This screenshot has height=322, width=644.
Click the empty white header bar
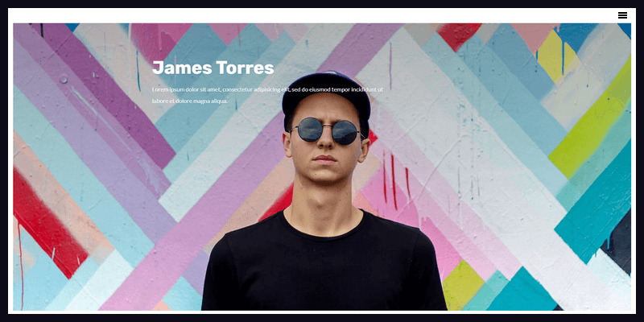click(312, 15)
